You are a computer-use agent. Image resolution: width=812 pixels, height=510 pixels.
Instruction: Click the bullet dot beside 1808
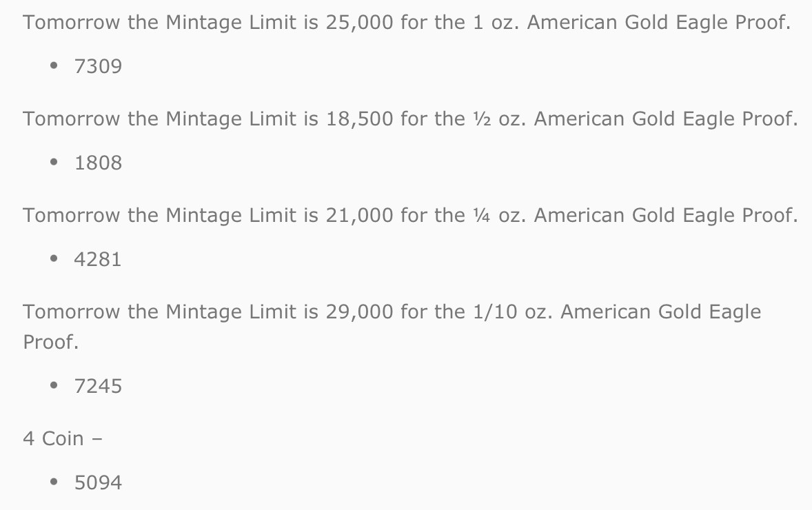pyautogui.click(x=54, y=163)
